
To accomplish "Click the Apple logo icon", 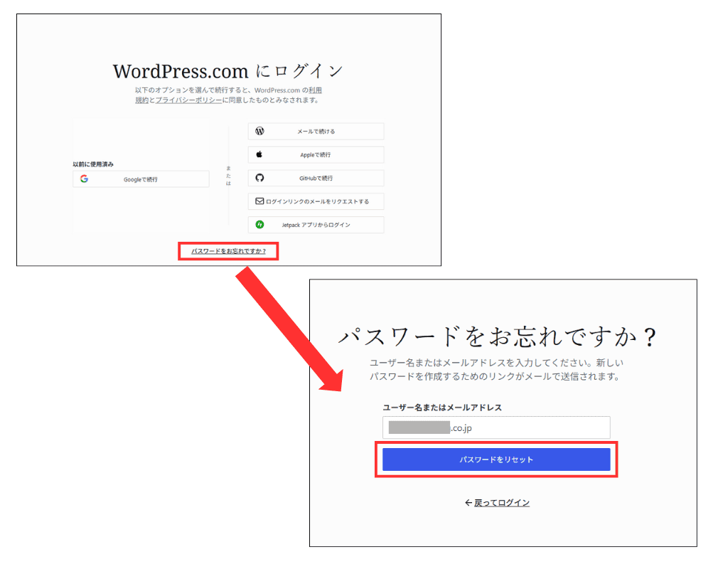I will [260, 154].
